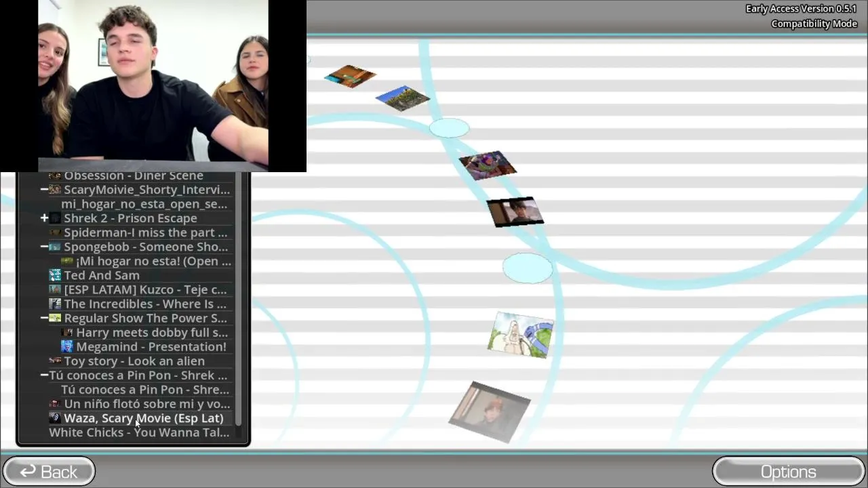Click the Megamind - Presentation! row icon
868x488 pixels.
pos(67,347)
